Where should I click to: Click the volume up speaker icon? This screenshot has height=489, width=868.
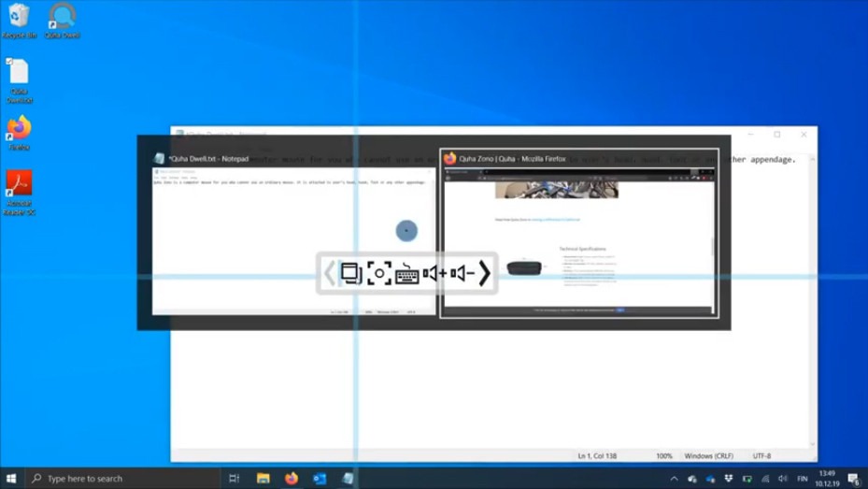(434, 273)
